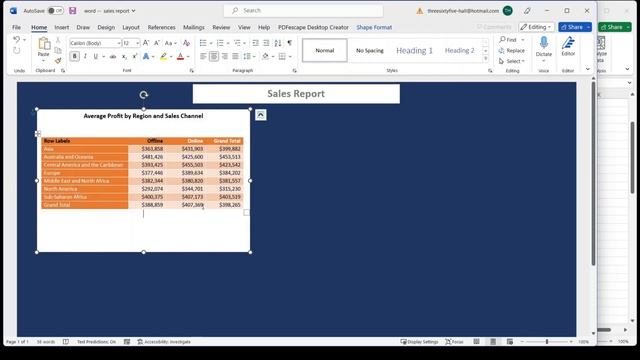Toggle Underline formatting
The image size is (640, 360).
[96, 56]
